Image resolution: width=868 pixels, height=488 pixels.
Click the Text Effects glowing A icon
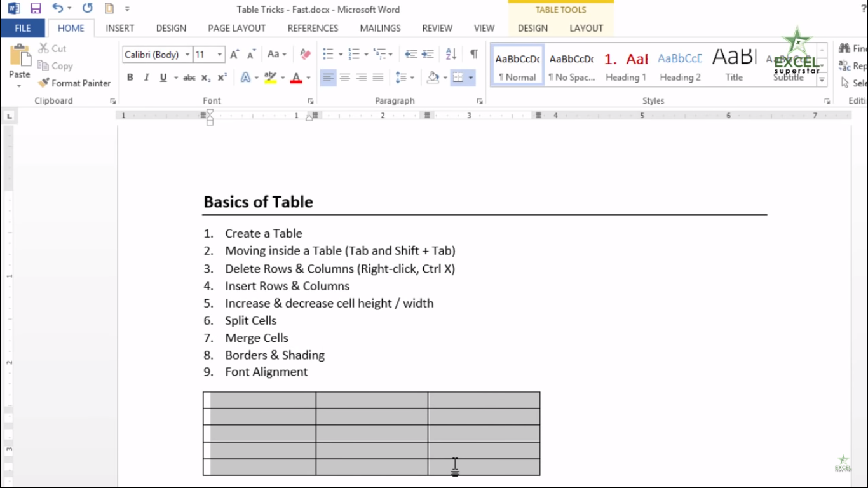click(246, 78)
